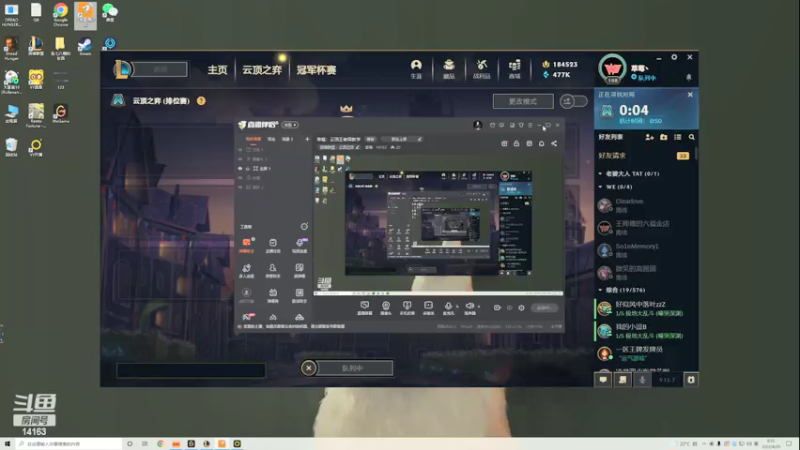Click the League logo play button

coord(122,69)
